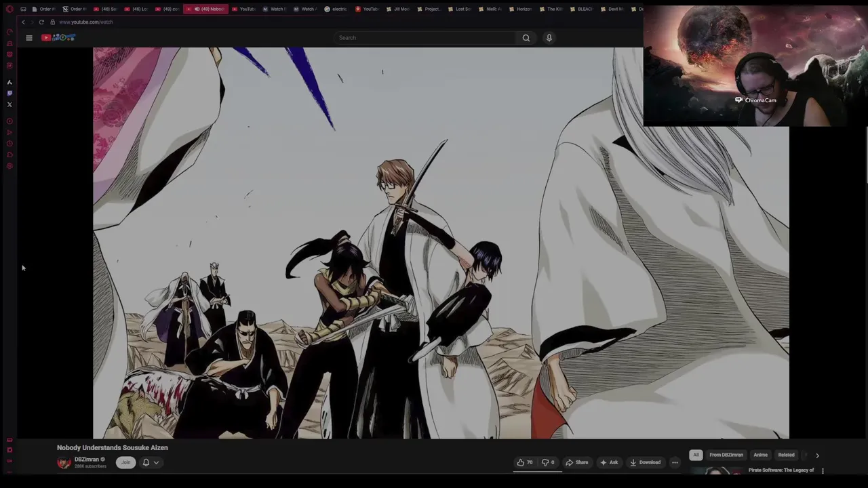868x488 pixels.
Task: Open the DBZImran channel name link
Action: click(87, 460)
